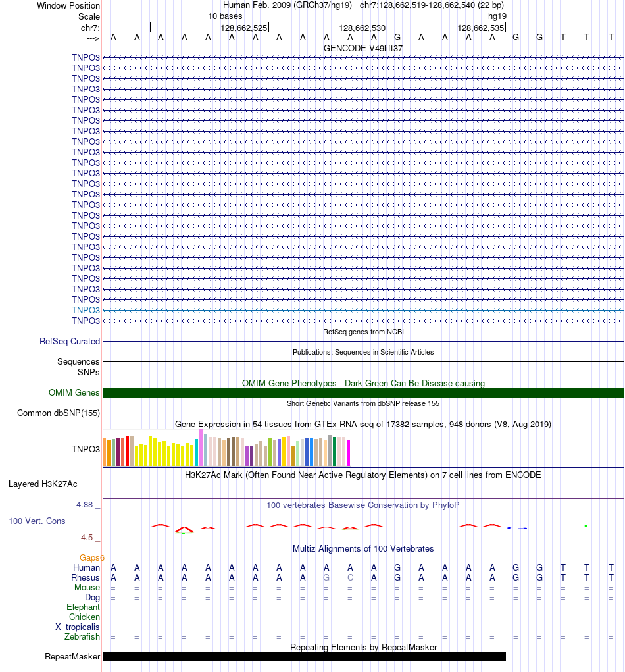Click the magenta rightmost bar in GTEx chart

[348, 453]
